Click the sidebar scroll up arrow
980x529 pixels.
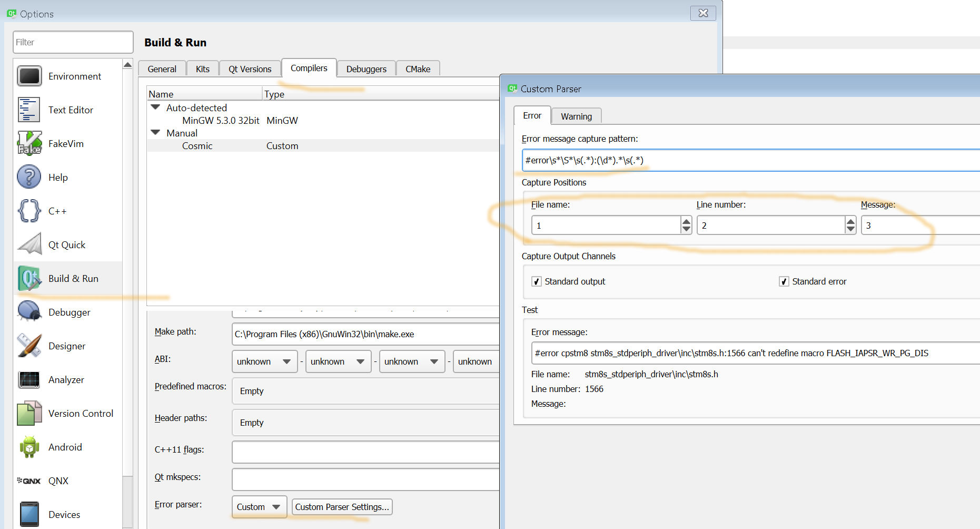click(127, 65)
